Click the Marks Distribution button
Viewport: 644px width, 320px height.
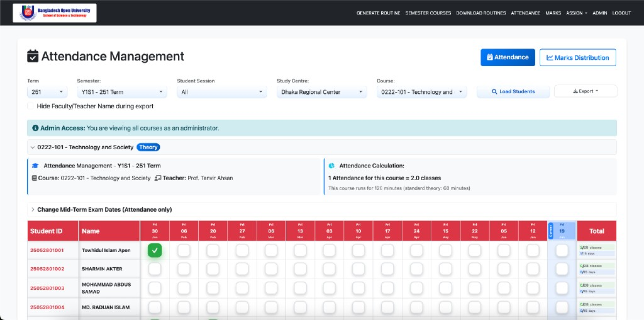578,58
